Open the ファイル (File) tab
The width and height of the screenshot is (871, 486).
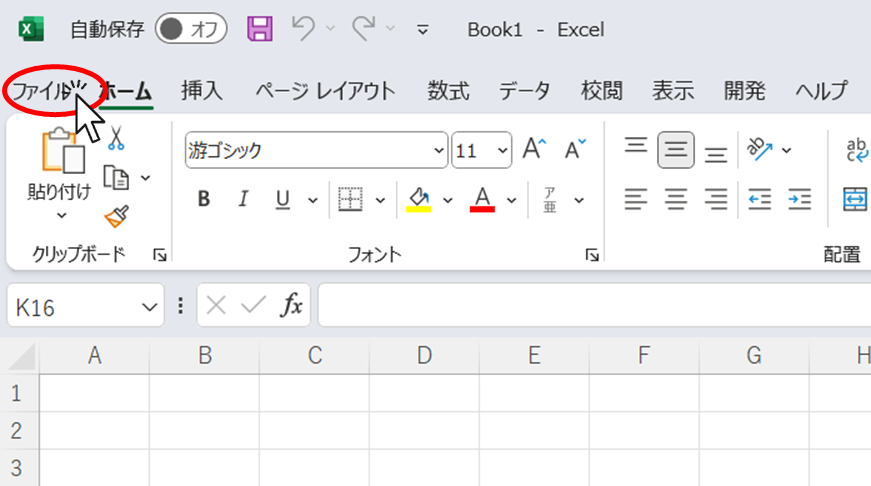click(x=42, y=91)
